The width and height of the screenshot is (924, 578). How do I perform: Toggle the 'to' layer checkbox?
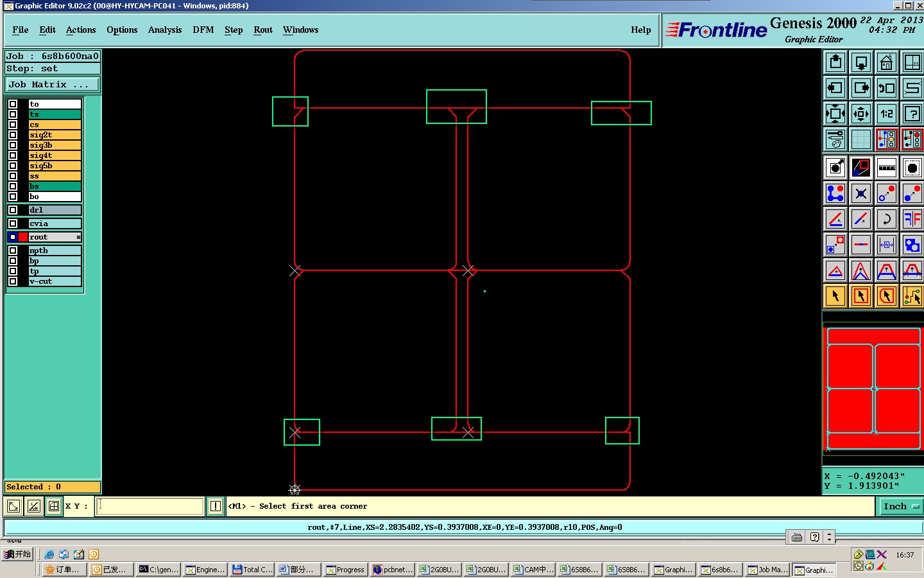[13, 104]
